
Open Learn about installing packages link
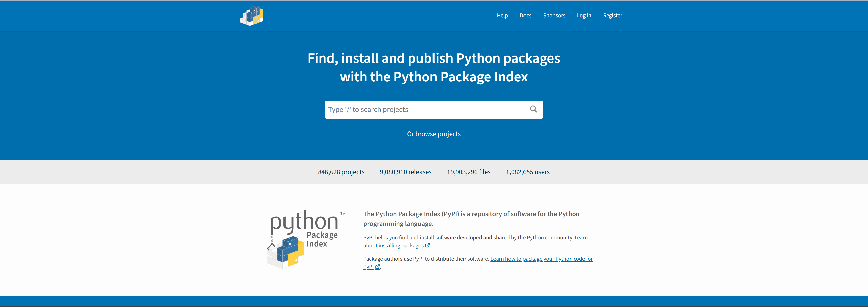475,242
